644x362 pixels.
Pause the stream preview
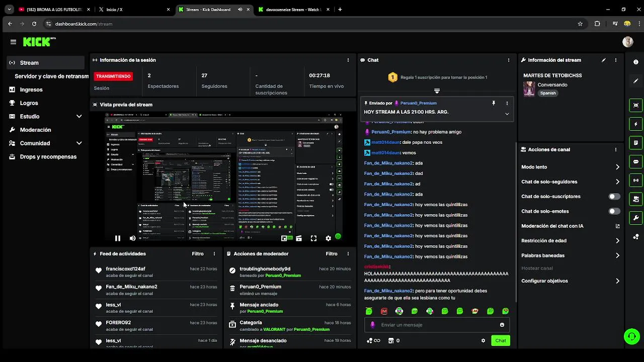coord(118,238)
